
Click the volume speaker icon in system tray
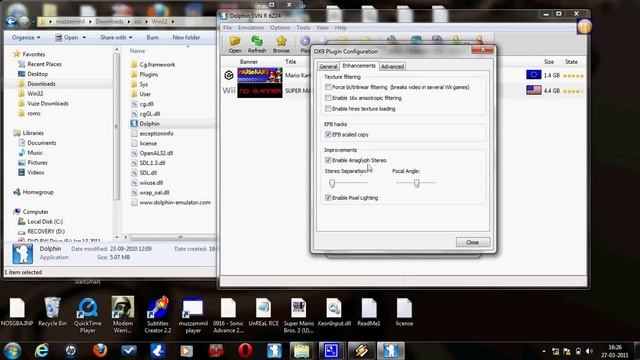point(589,351)
